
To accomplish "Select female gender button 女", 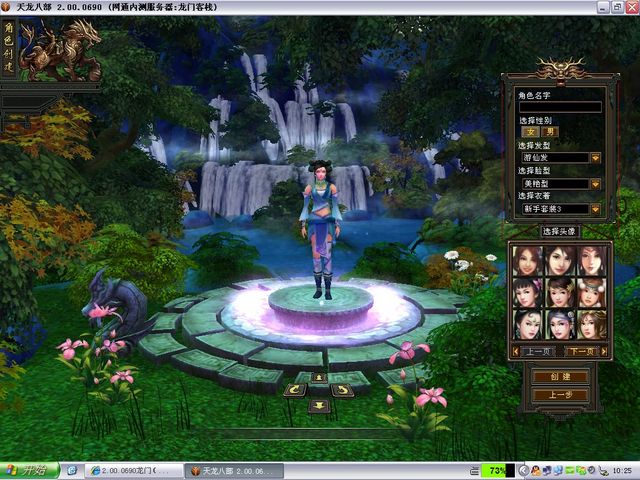I will coord(531,132).
